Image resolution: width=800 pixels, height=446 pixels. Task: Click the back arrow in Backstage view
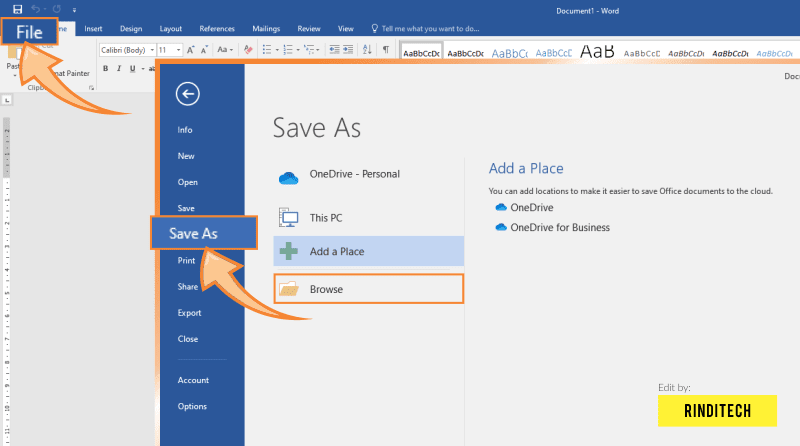[x=188, y=94]
